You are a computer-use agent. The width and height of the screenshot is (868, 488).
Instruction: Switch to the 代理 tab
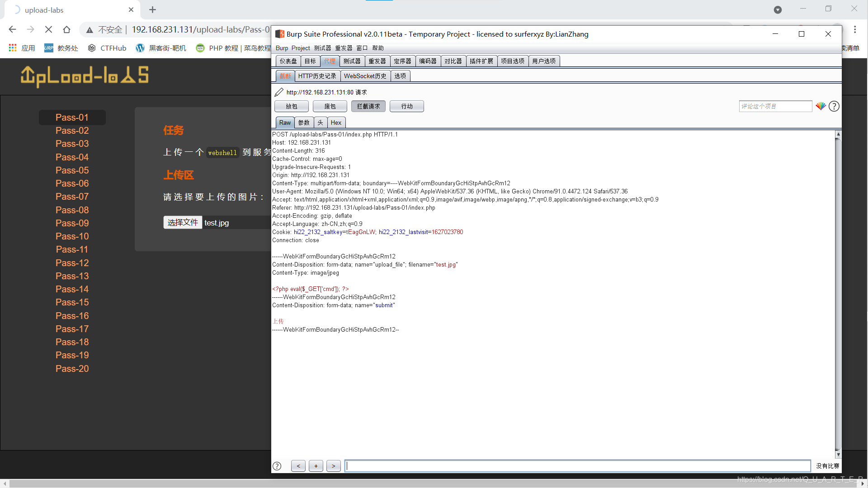point(330,61)
